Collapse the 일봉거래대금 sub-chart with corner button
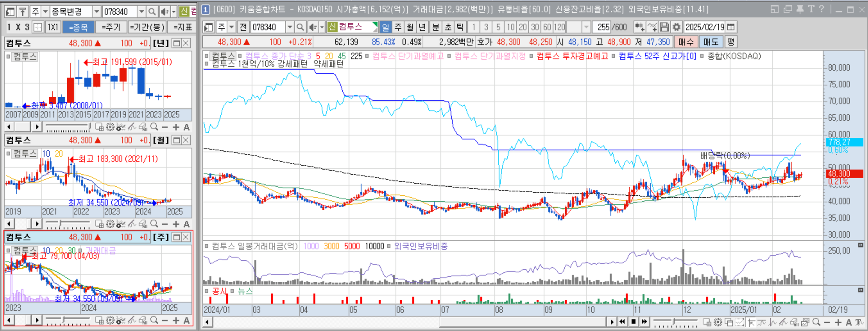This screenshot has height=331, width=868. click(x=860, y=245)
